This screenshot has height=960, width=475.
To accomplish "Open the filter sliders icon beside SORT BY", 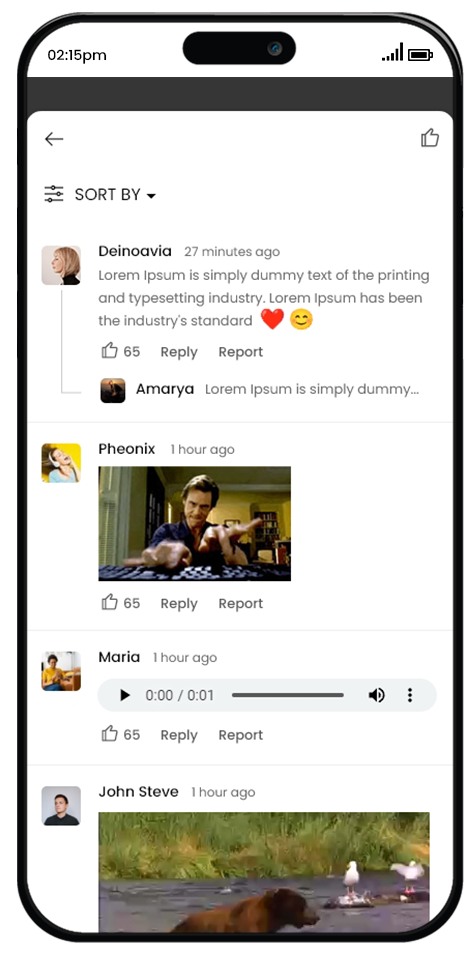I will tap(54, 194).
